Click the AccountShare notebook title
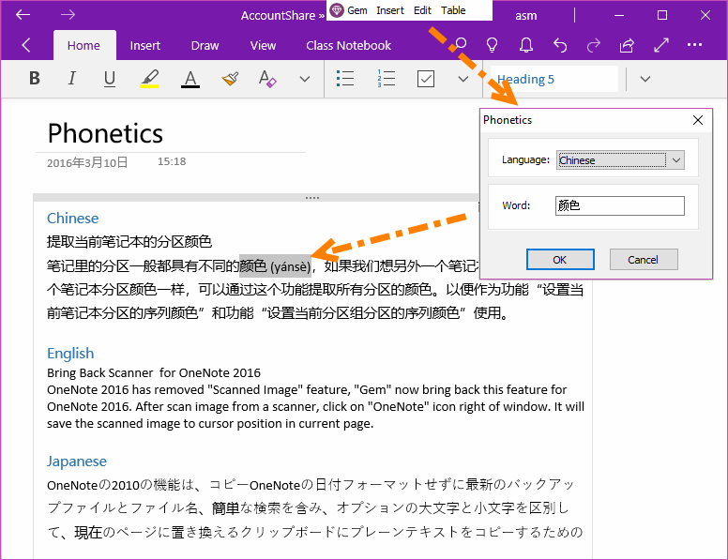Screen dimensions: 728x560 (278, 16)
